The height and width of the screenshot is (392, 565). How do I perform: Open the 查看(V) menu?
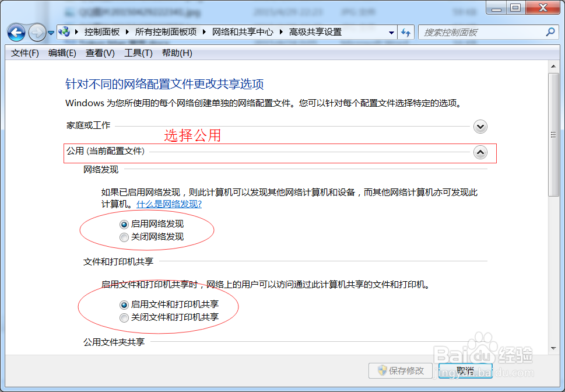click(100, 53)
